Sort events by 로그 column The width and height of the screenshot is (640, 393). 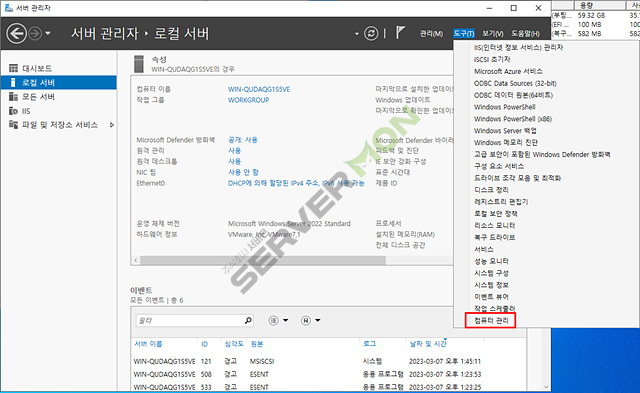(x=369, y=344)
